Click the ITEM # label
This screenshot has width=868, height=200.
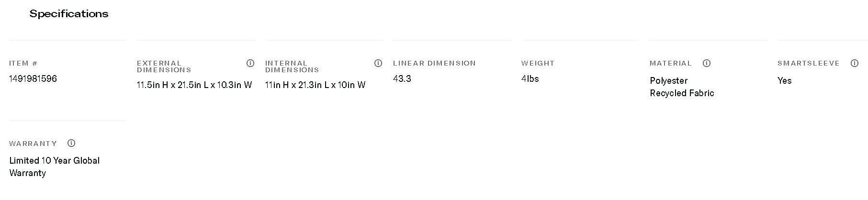coord(23,63)
